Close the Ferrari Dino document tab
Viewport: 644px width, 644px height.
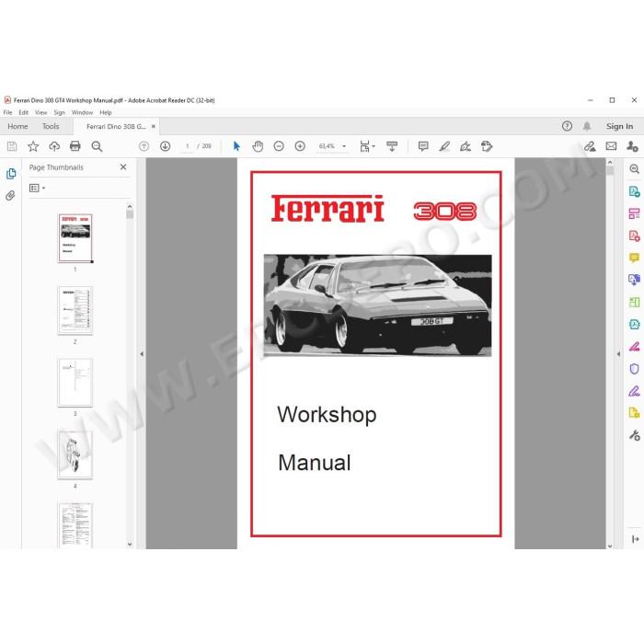point(154,127)
